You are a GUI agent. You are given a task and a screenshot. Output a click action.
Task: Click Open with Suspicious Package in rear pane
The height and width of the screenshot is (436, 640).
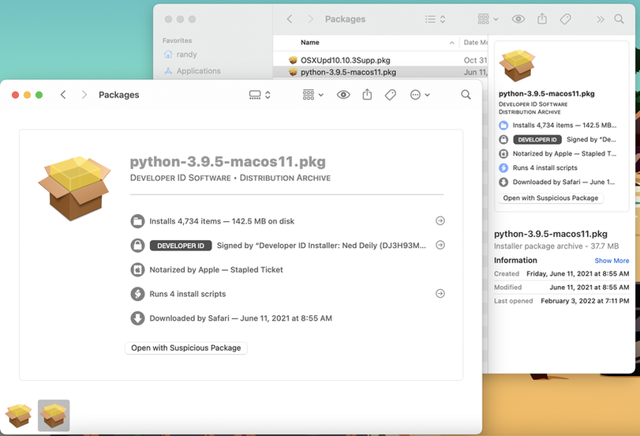[x=550, y=198]
